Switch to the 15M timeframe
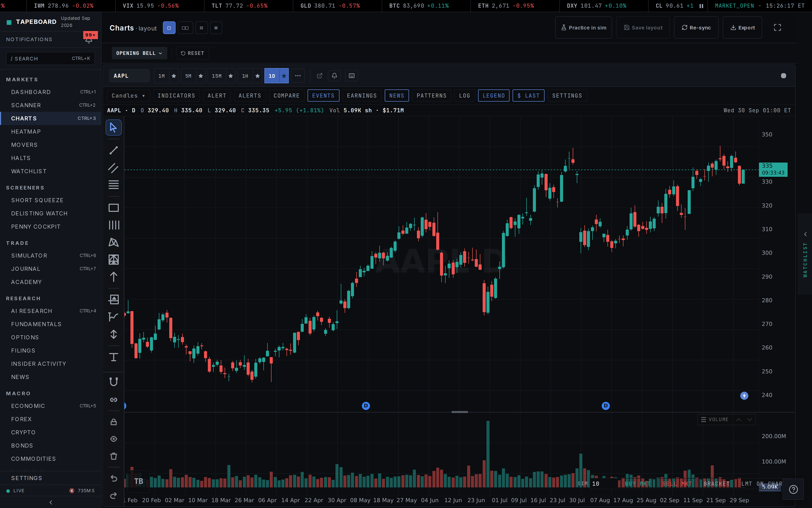 click(216, 76)
